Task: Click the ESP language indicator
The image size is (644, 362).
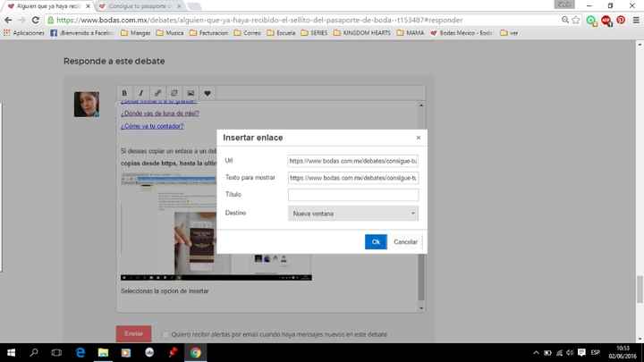Action: [595, 352]
